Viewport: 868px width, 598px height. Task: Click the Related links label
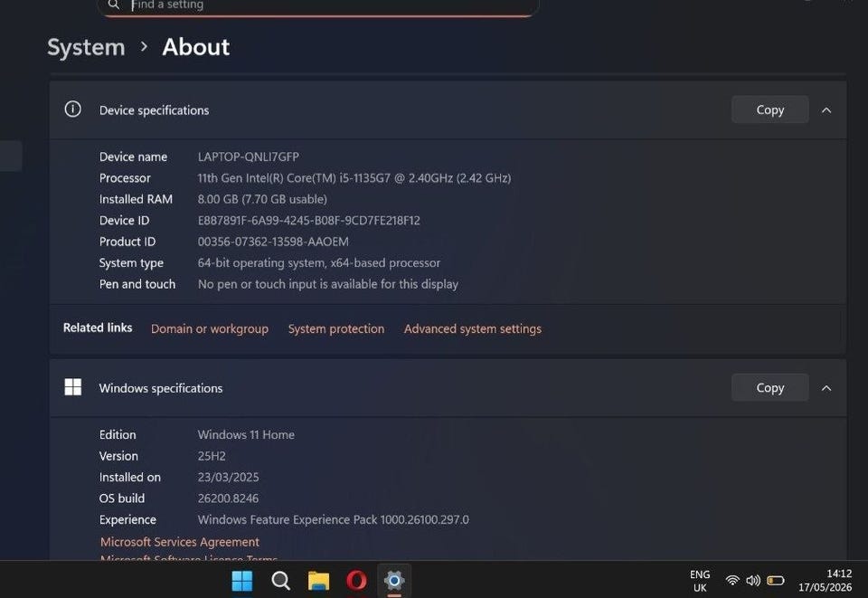pyautogui.click(x=98, y=327)
